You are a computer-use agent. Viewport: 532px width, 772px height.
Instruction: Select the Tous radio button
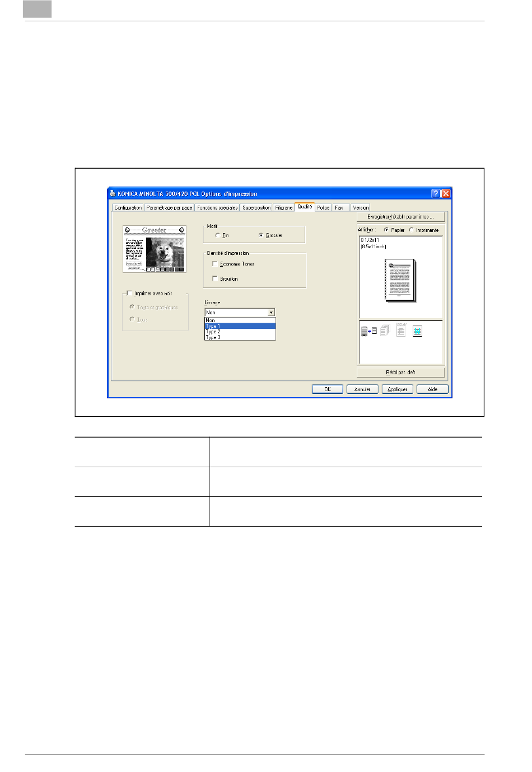pos(132,319)
